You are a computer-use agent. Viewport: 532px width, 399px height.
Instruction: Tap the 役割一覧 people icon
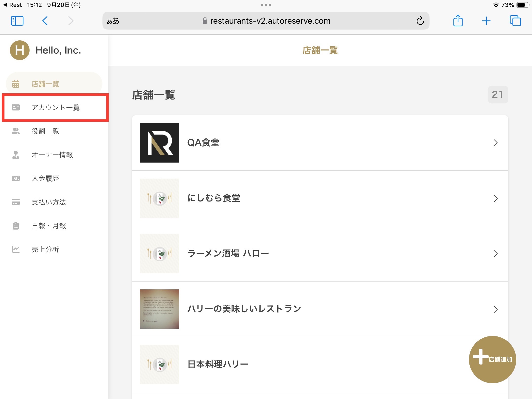pos(16,131)
